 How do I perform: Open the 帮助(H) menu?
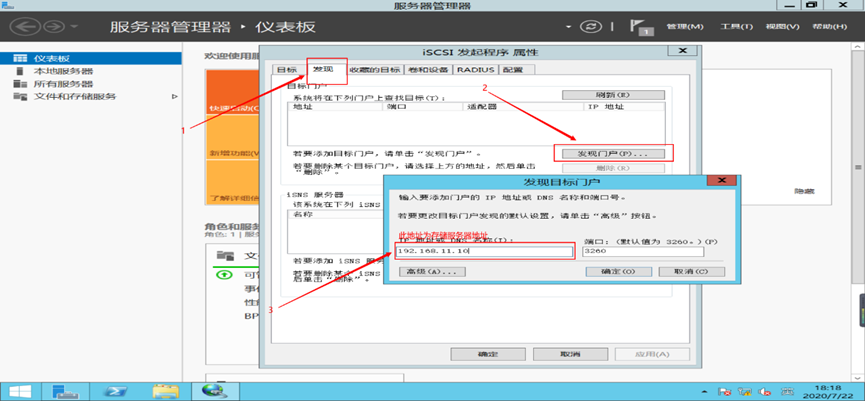click(830, 26)
